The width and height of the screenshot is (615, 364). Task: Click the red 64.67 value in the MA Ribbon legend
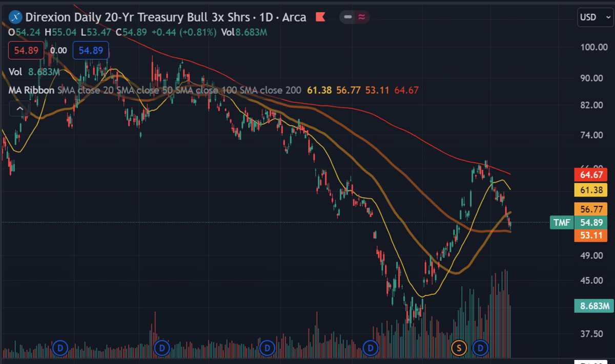(x=407, y=91)
